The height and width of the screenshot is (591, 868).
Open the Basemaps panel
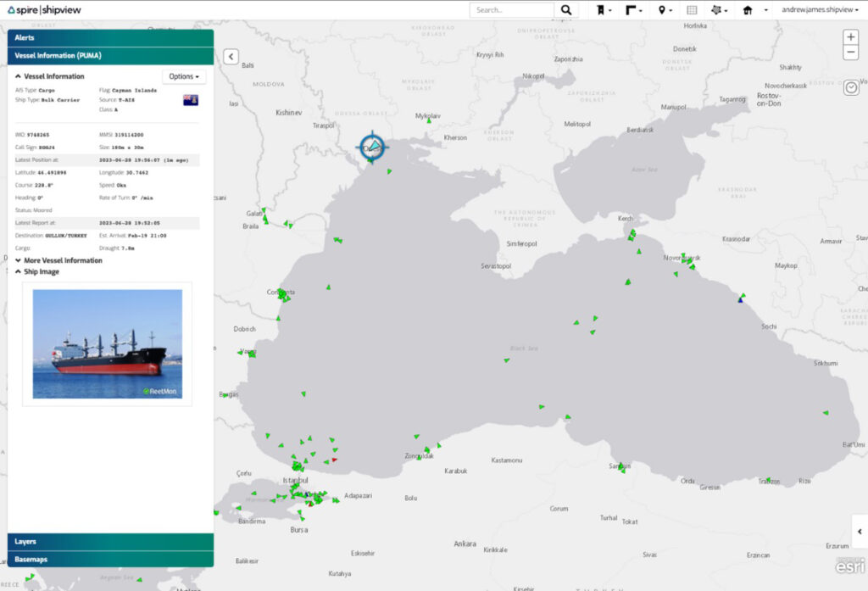click(108, 559)
